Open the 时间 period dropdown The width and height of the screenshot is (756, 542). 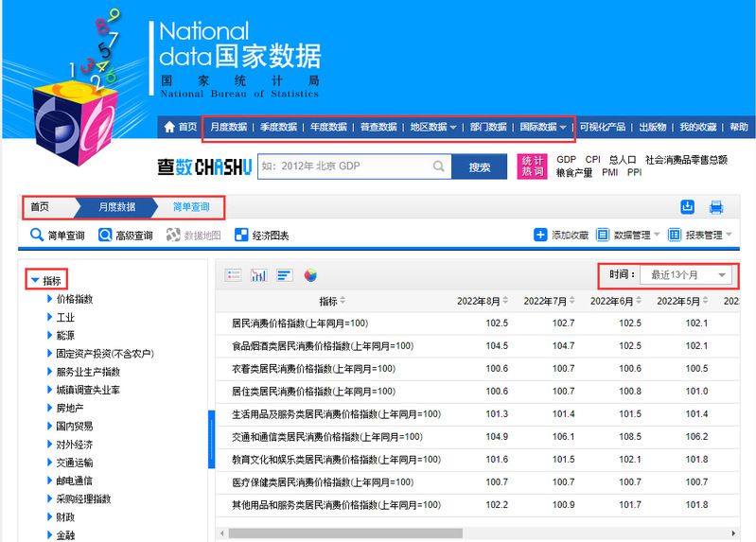pos(686,274)
